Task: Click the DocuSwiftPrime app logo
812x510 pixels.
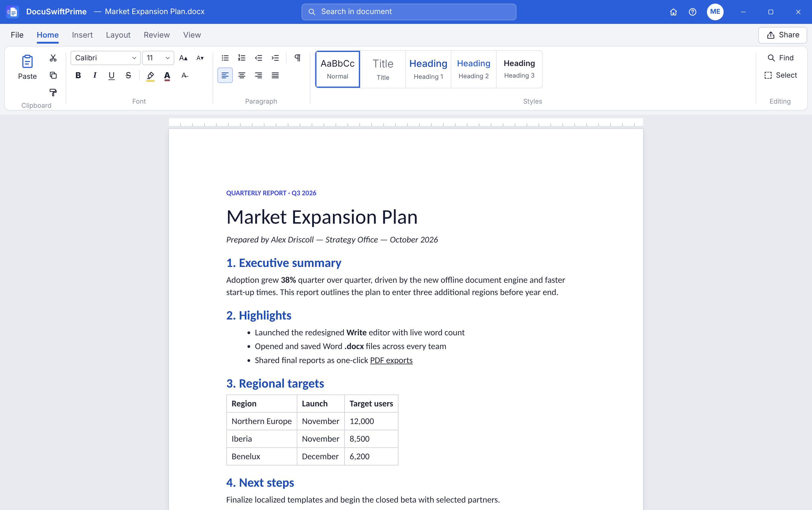Action: tap(13, 12)
